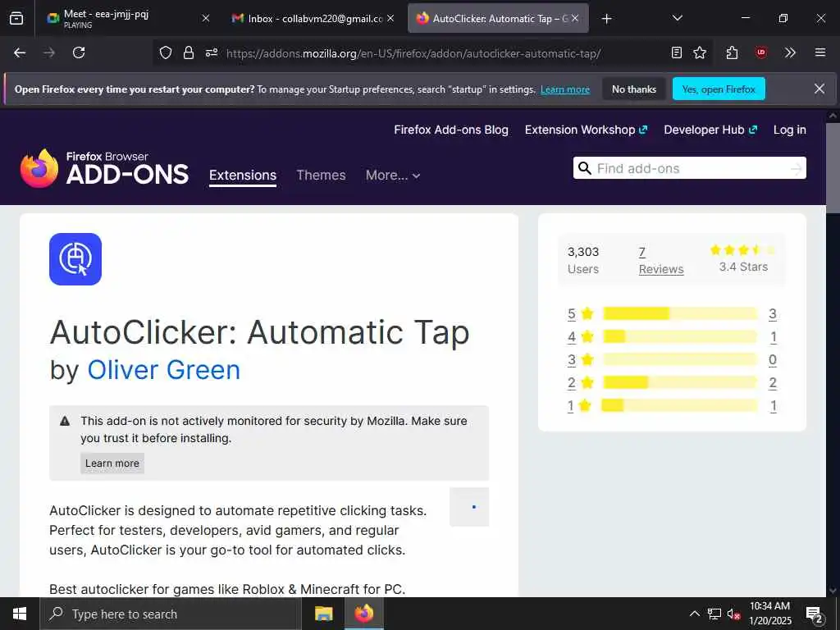This screenshot has width=840, height=630.
Task: Click the Firefox taskbar icon
Action: click(363, 614)
